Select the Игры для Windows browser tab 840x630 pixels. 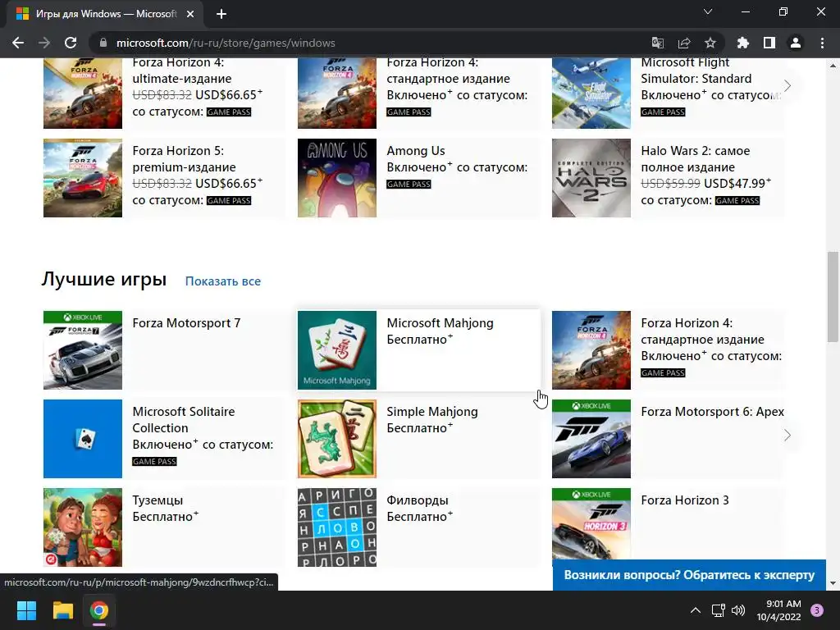click(x=104, y=14)
